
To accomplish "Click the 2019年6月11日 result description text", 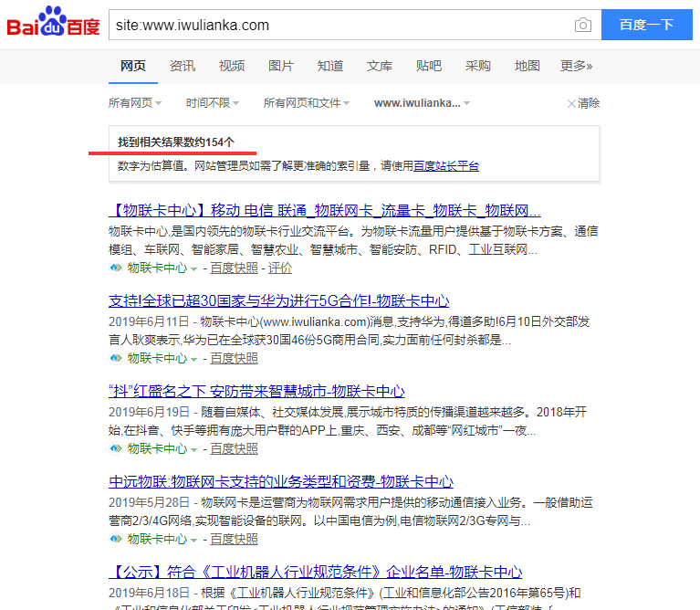I will (350, 331).
